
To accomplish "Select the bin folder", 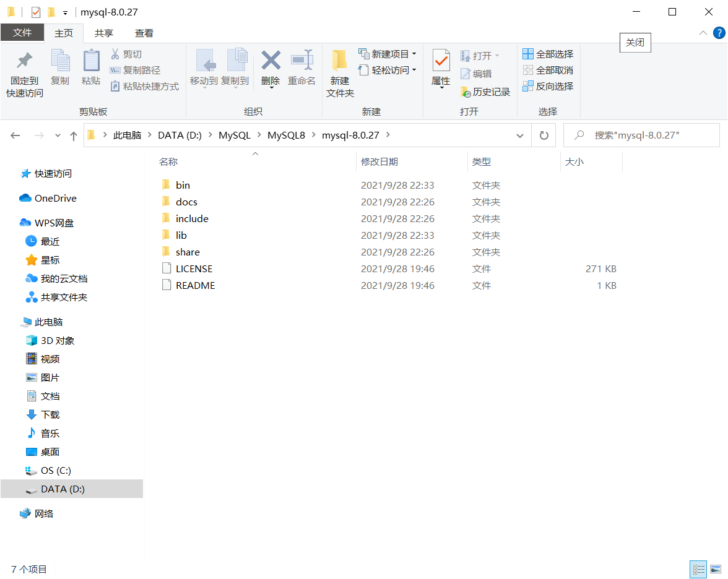I will pyautogui.click(x=183, y=185).
